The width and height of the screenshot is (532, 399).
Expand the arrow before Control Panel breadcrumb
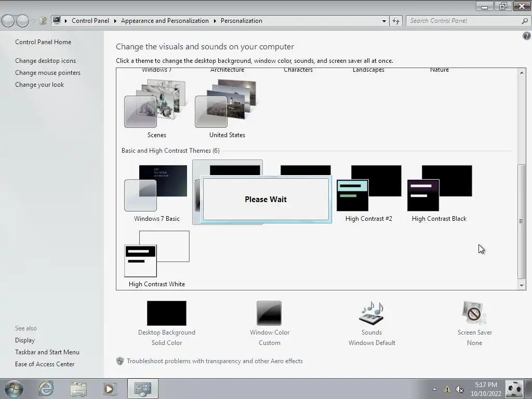66,21
